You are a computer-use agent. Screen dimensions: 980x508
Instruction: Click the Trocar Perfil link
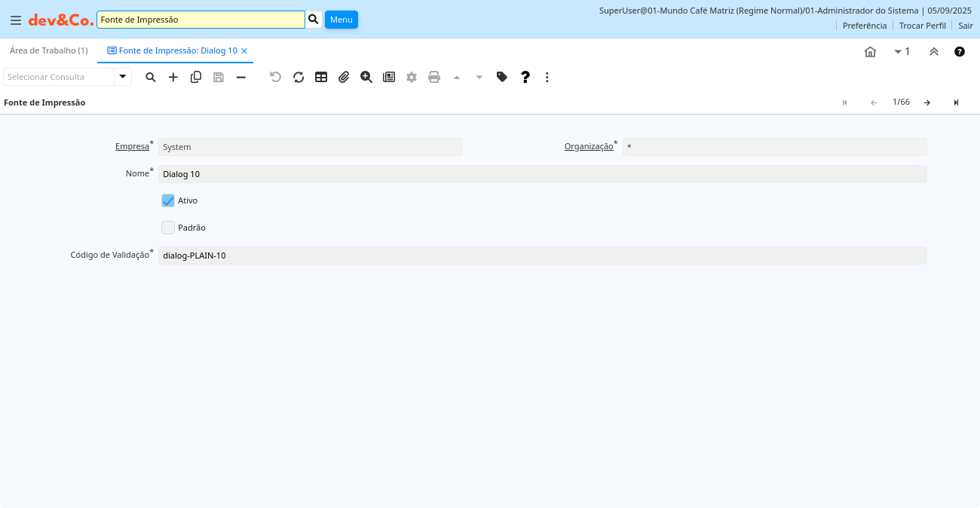click(922, 26)
